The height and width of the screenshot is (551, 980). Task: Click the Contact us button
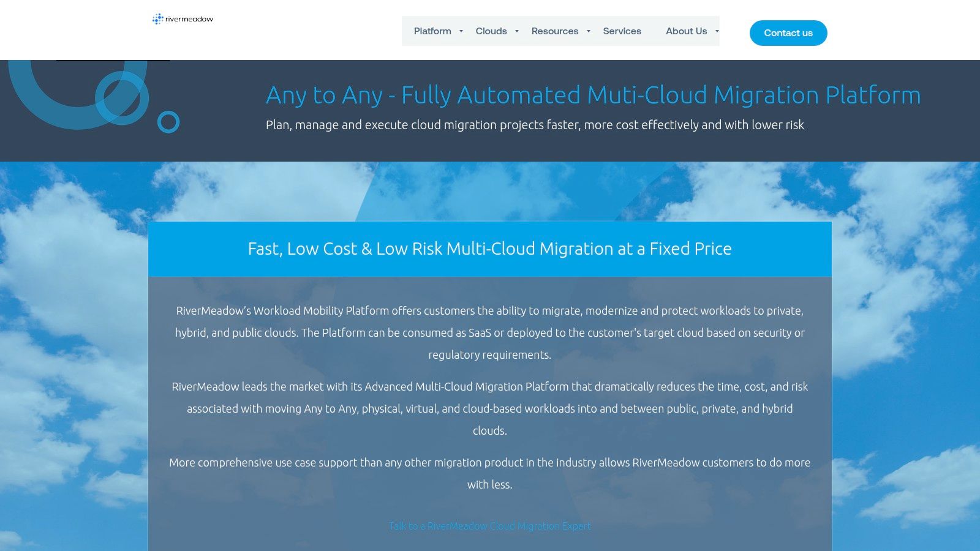(x=788, y=33)
